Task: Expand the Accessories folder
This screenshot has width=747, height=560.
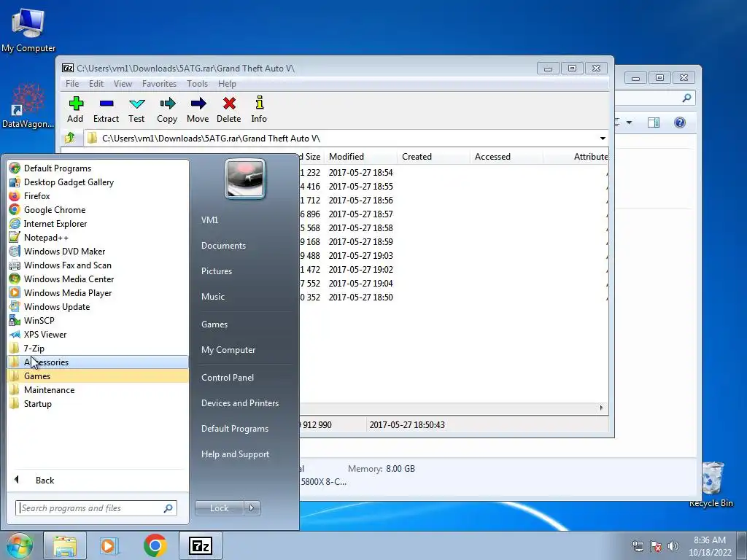Action: (98, 362)
